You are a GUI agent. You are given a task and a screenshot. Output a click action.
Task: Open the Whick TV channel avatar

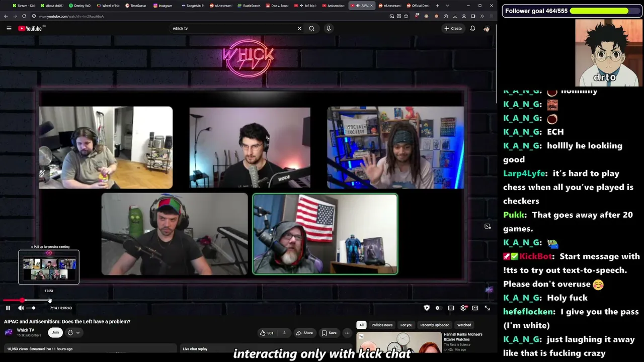point(9,332)
